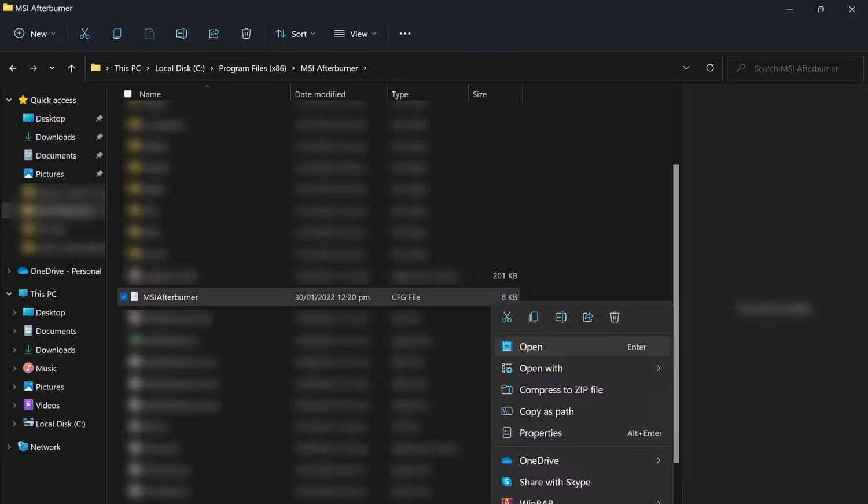Click the Share icon in the top toolbar
The image size is (868, 504).
pos(214,34)
